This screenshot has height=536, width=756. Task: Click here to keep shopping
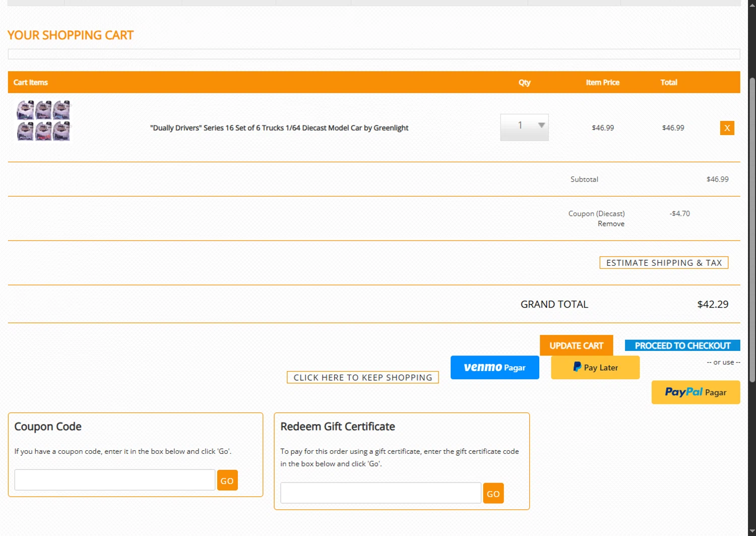(363, 378)
